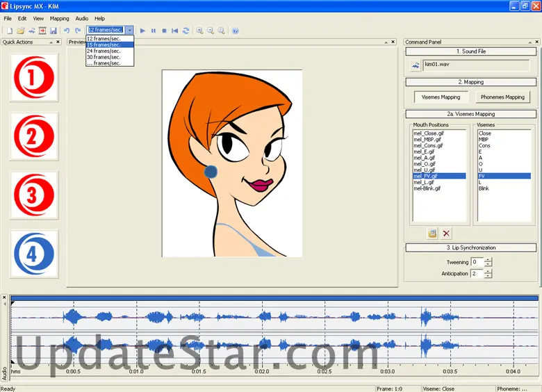
Task: Click the Open folder icon in toolbar
Action: coord(21,31)
